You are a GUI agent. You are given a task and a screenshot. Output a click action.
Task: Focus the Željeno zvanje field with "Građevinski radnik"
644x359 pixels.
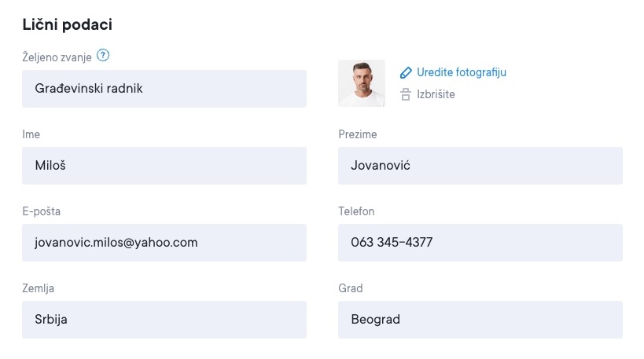(x=164, y=89)
